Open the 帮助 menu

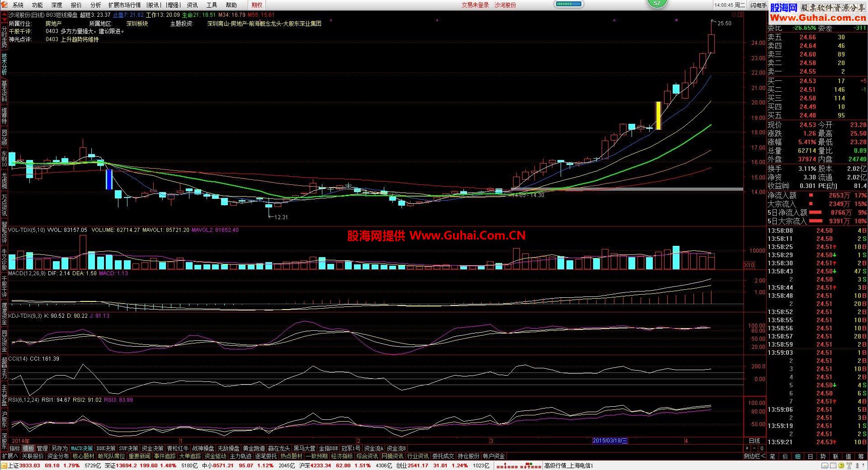point(231,5)
